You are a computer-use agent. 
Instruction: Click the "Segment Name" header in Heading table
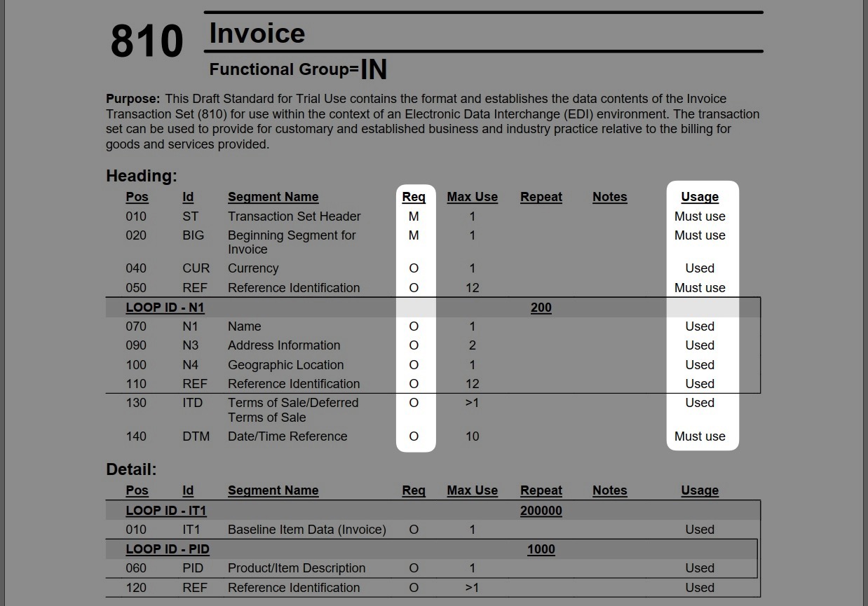pyautogui.click(x=273, y=197)
